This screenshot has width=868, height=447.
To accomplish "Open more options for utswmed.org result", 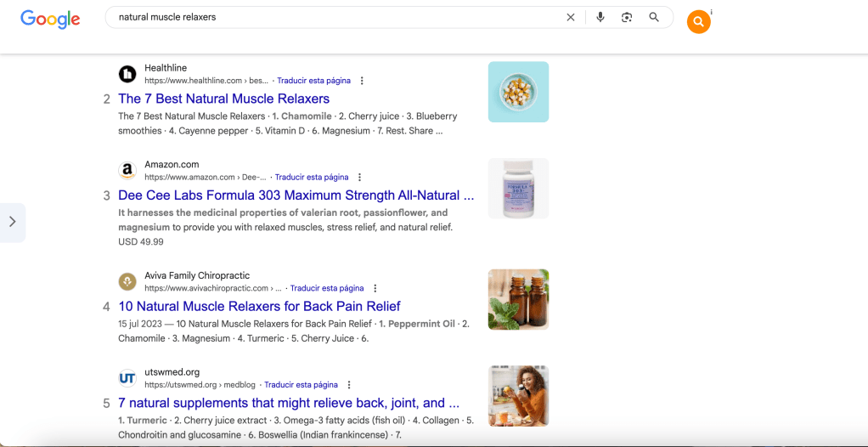I will [x=349, y=385].
